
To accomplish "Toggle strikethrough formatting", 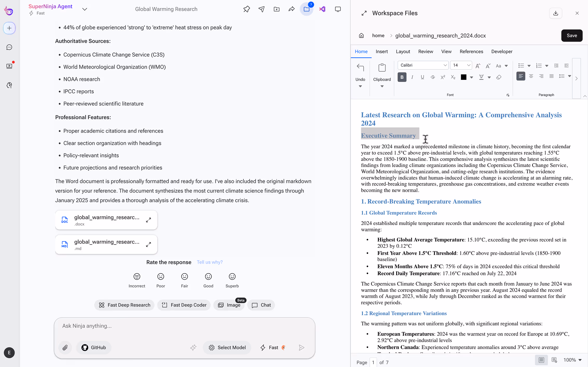I will (x=432, y=77).
